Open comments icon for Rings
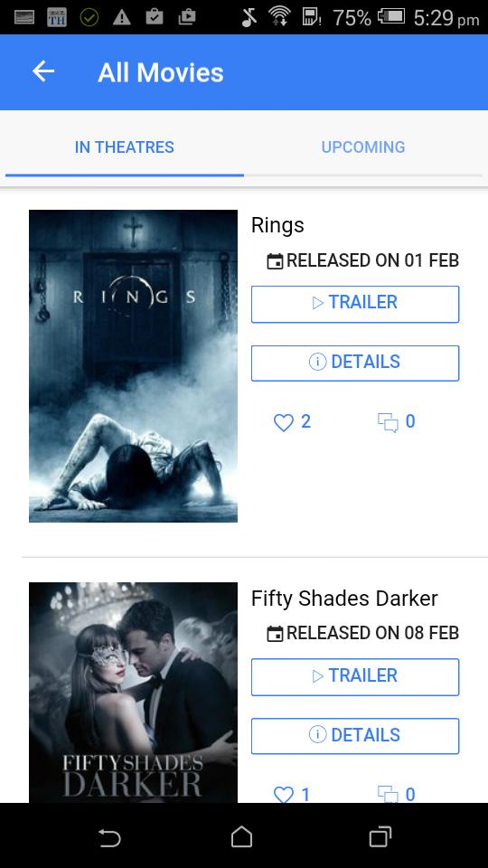 click(x=388, y=423)
